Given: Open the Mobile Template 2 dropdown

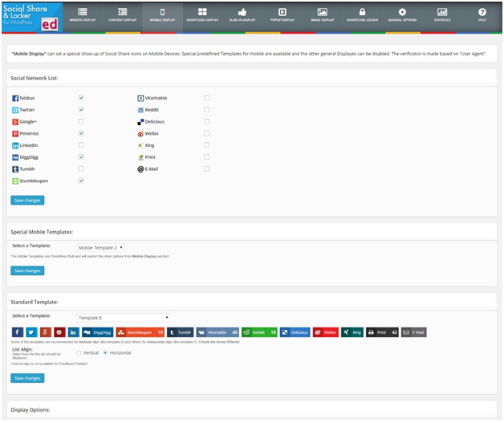Looking at the screenshot, I should click(x=100, y=247).
